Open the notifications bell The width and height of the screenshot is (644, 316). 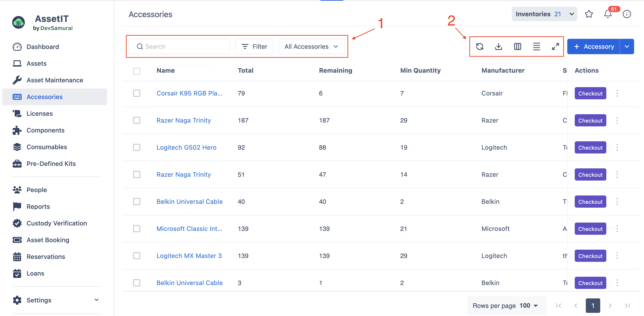pyautogui.click(x=608, y=14)
